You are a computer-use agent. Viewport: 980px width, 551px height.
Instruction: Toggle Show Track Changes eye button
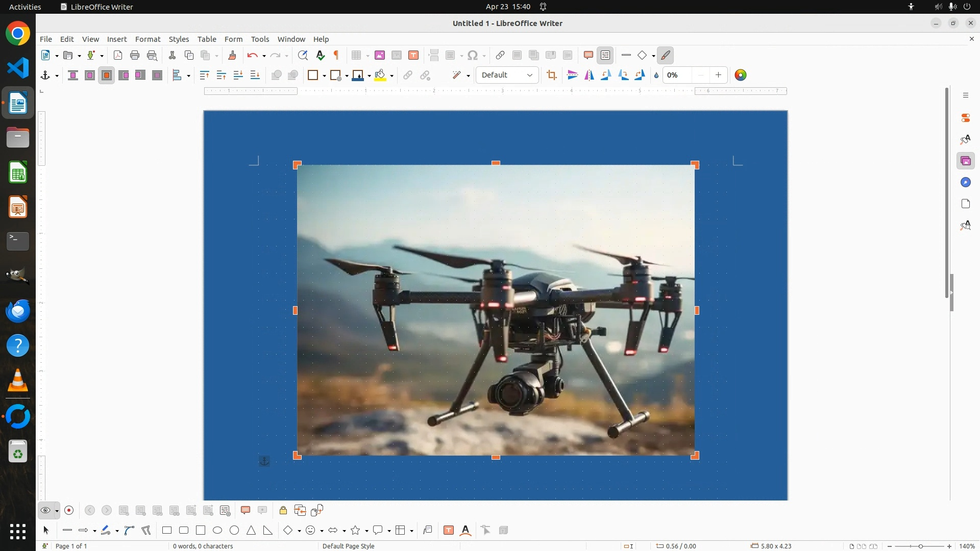click(45, 510)
